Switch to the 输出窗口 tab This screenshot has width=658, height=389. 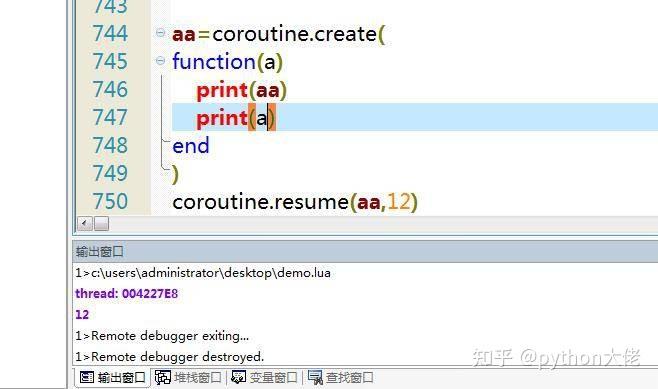pyautogui.click(x=112, y=378)
